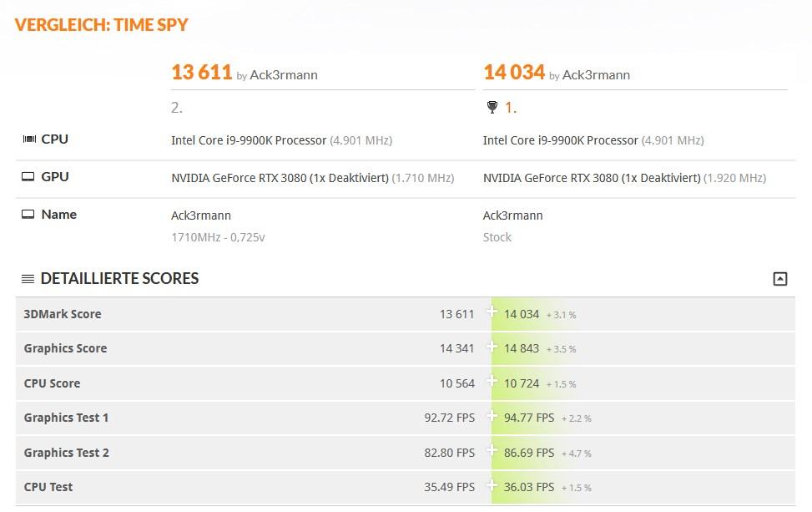Click the CPU row label
The image size is (812, 512).
click(x=55, y=139)
